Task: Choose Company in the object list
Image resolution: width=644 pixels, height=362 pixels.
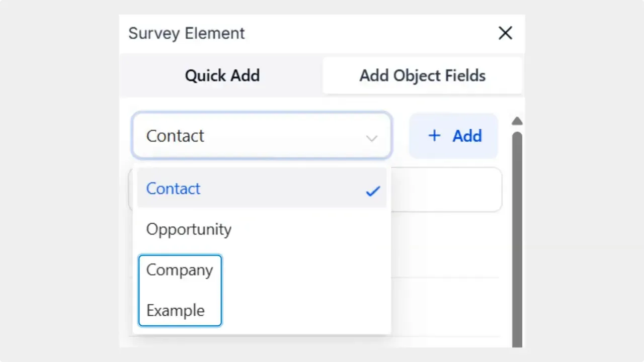Action: click(180, 270)
